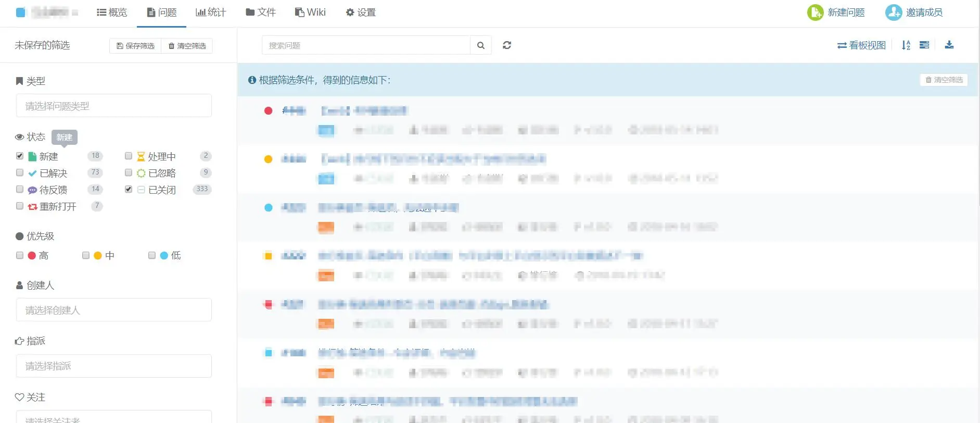Click the 类型 bookmark icon
The width and height of the screenshot is (980, 423).
(20, 81)
